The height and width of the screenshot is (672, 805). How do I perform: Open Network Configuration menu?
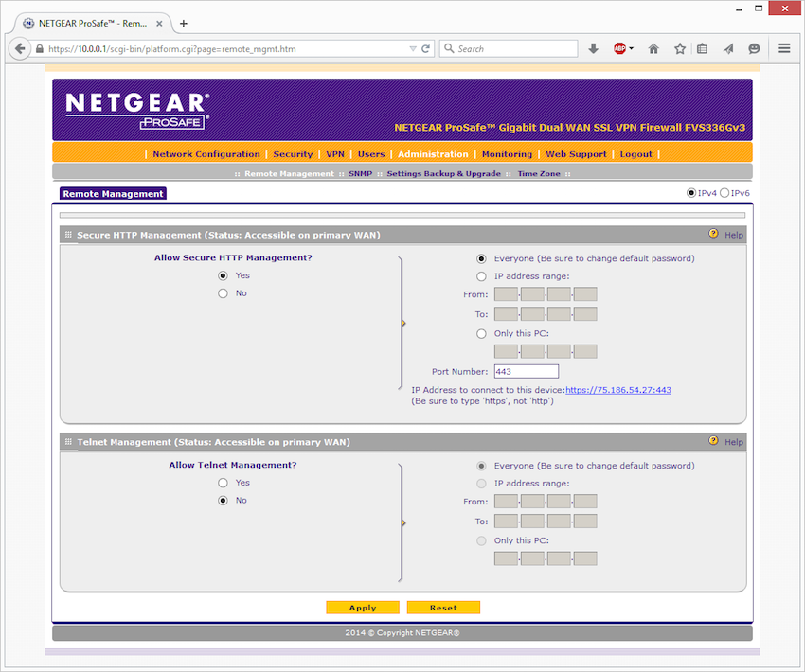coord(206,154)
